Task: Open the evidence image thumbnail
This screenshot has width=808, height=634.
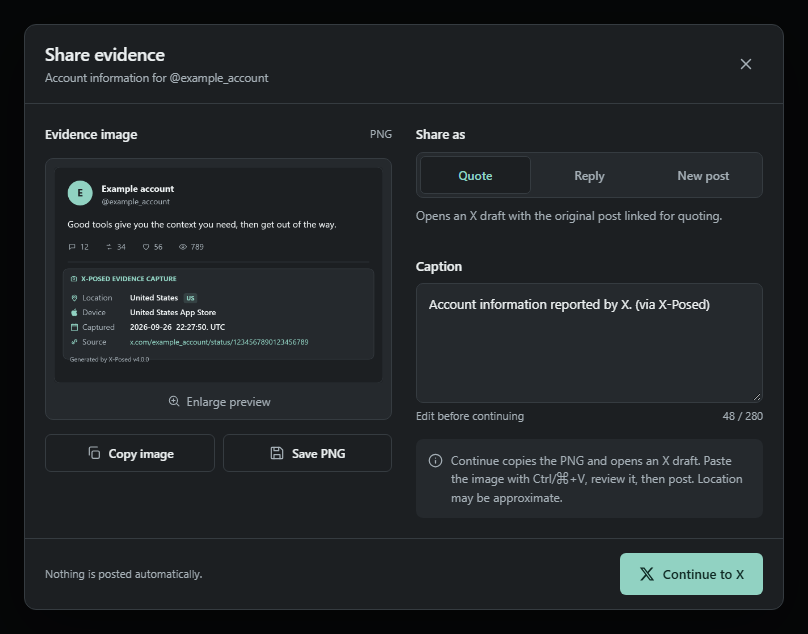Action: point(218,275)
